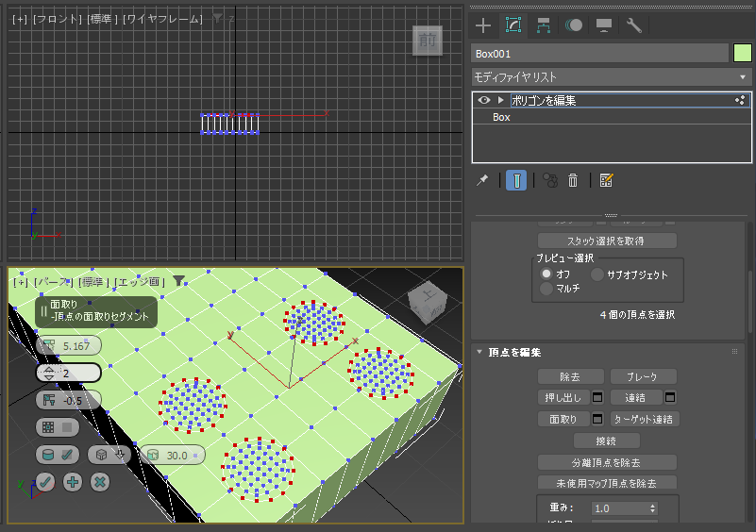Select the サブオブジェクト radio button
Image resolution: width=756 pixels, height=532 pixels.
click(596, 274)
